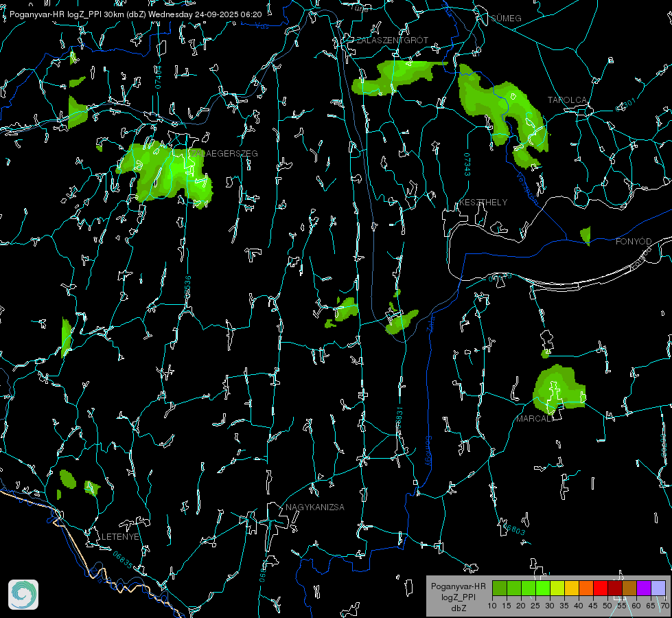Click the radar provider swirl logo
This screenshot has height=618, width=672.
point(23,595)
